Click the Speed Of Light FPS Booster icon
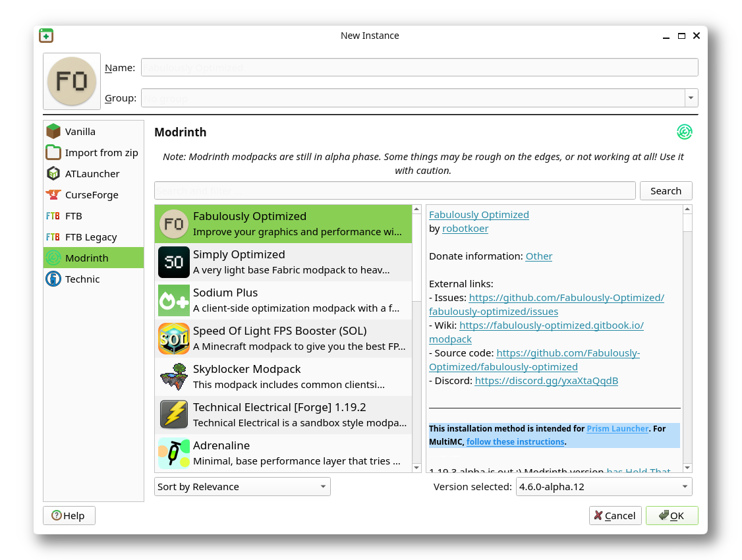742x560 pixels. click(173, 339)
